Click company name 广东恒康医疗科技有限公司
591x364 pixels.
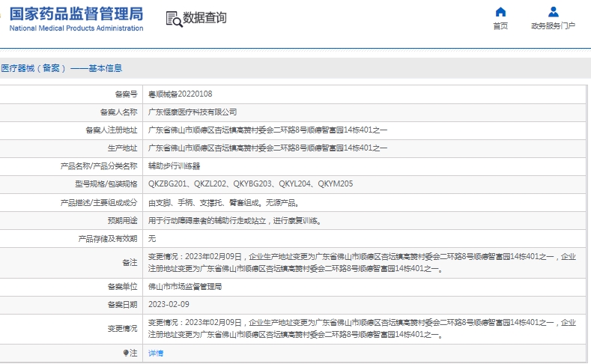(193, 112)
